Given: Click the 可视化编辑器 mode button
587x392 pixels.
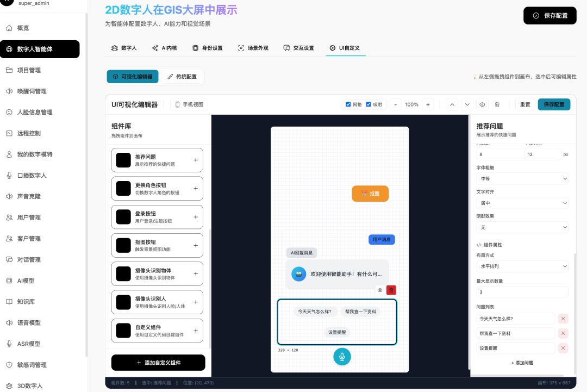Looking at the screenshot, I should (133, 76).
